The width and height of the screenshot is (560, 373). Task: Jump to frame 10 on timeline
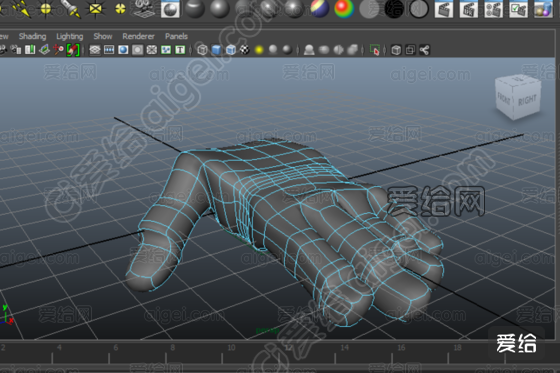click(x=231, y=347)
